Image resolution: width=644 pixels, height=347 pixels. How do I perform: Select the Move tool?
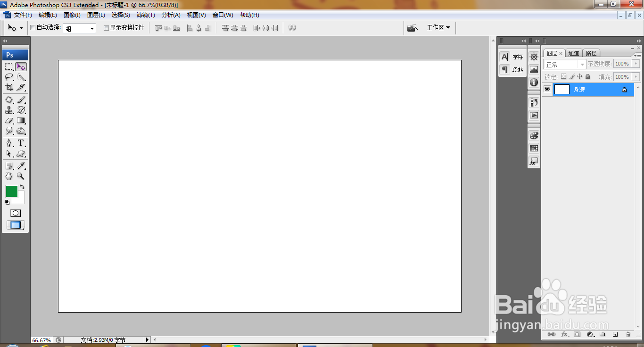[x=21, y=66]
